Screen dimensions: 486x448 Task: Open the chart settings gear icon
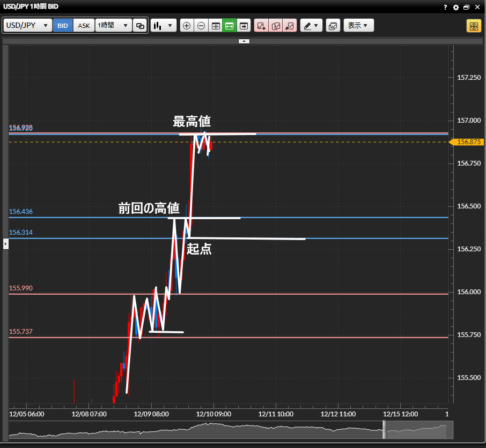coord(456,8)
